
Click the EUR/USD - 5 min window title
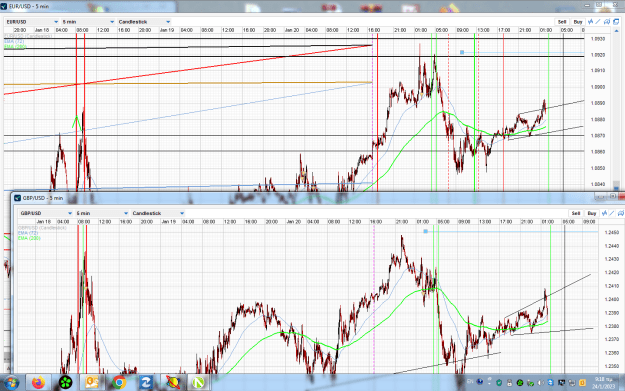[29, 6]
